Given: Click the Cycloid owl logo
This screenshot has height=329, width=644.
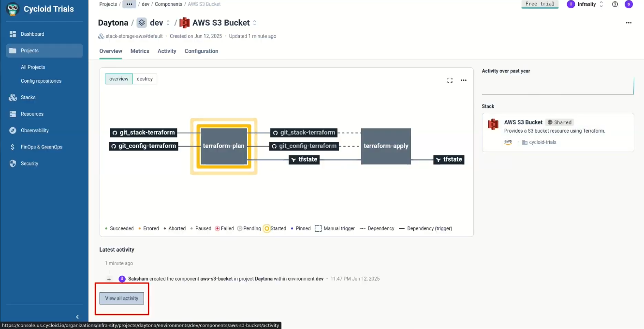Looking at the screenshot, I should point(13,9).
